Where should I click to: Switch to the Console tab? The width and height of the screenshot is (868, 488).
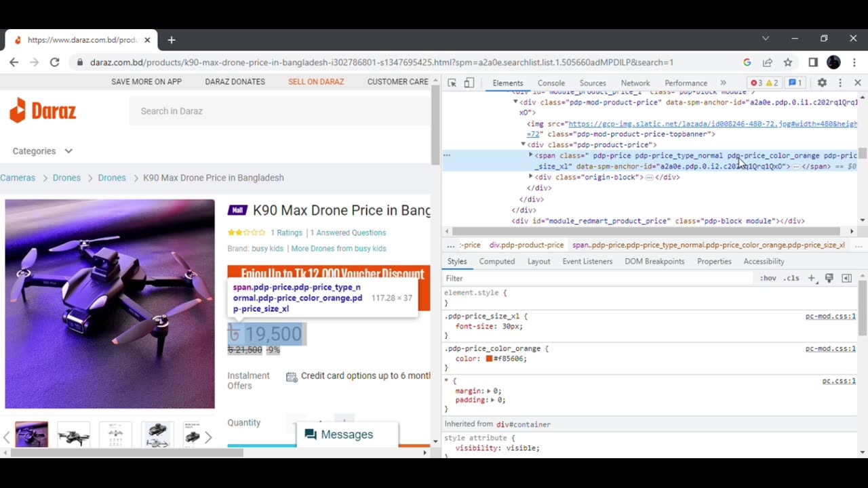click(x=551, y=83)
